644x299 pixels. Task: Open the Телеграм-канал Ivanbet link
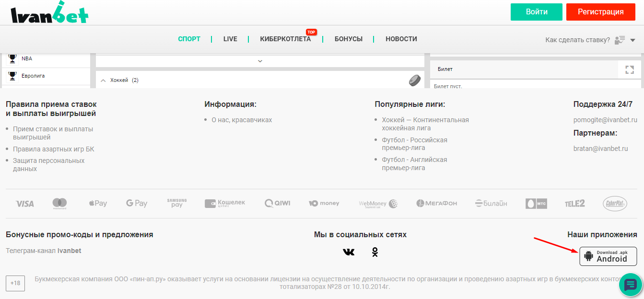click(x=44, y=250)
